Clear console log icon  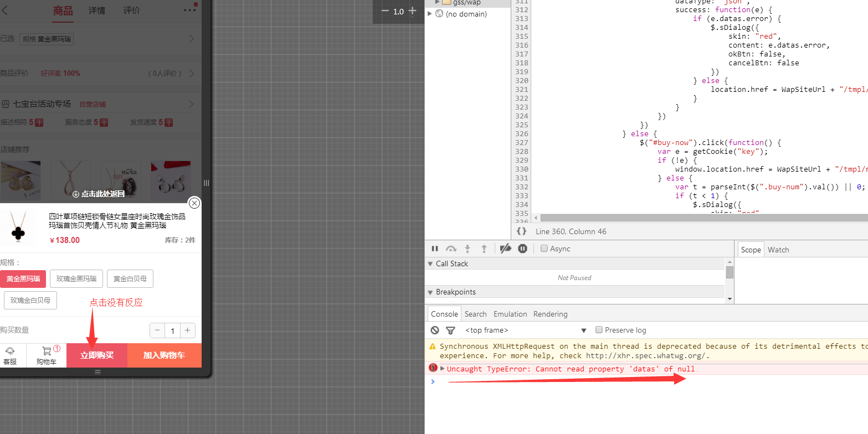[x=435, y=330]
